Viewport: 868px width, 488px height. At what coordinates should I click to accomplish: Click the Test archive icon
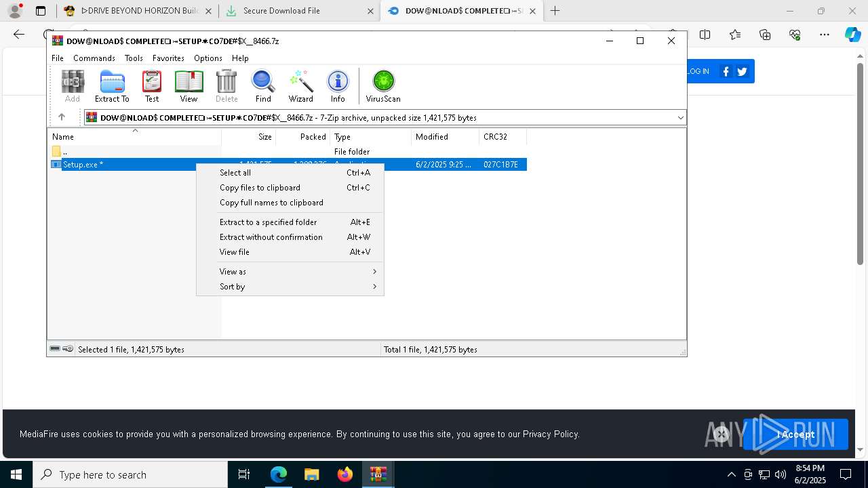click(x=152, y=86)
